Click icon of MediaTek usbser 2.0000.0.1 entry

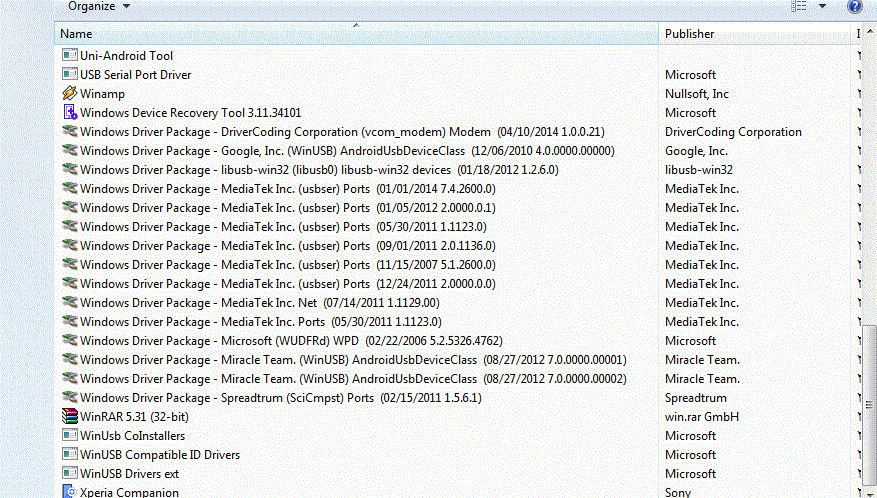(x=69, y=207)
